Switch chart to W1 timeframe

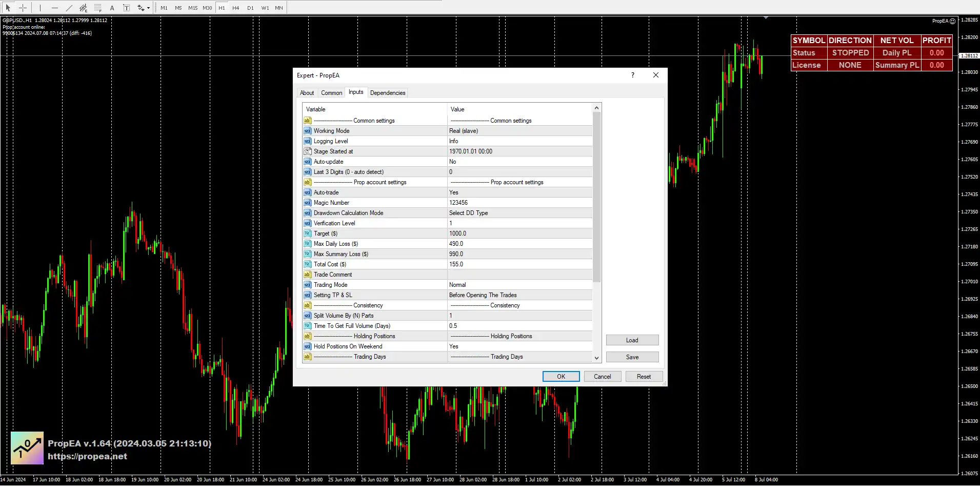click(x=265, y=8)
